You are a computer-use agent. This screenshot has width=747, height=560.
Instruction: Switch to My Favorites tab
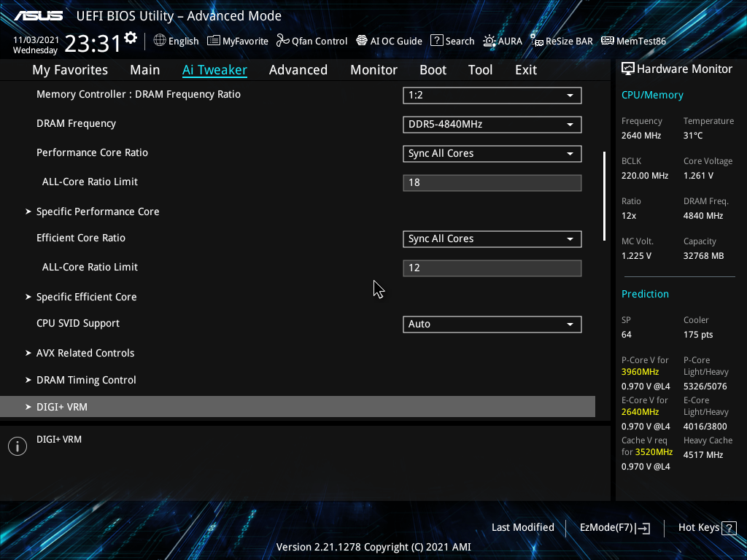click(x=70, y=70)
